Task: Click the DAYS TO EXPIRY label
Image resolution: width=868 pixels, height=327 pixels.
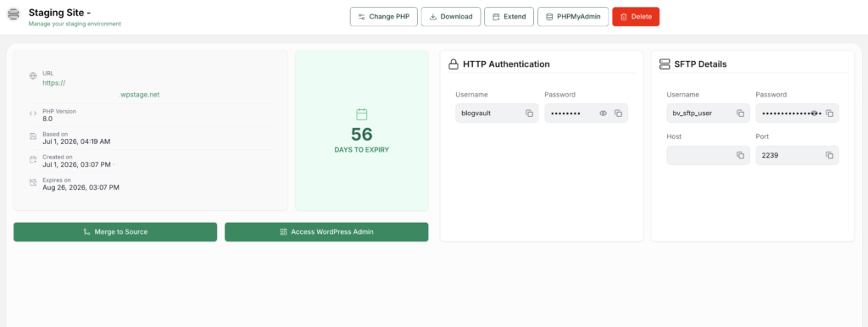Action: coord(361,150)
